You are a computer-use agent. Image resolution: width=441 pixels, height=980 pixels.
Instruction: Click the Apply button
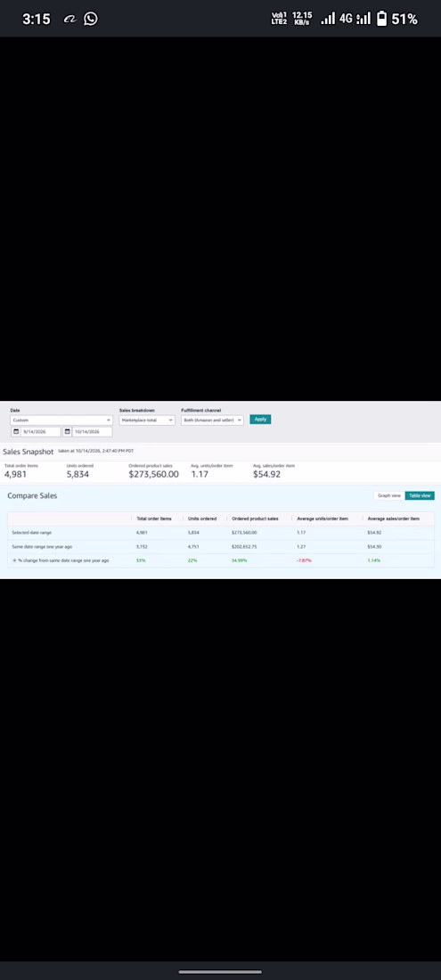click(x=260, y=420)
